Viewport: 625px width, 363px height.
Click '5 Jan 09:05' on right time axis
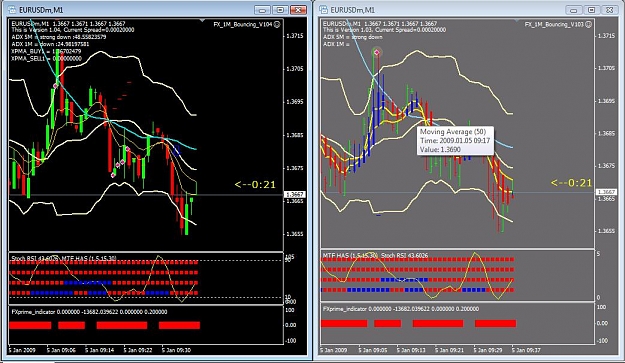372,350
